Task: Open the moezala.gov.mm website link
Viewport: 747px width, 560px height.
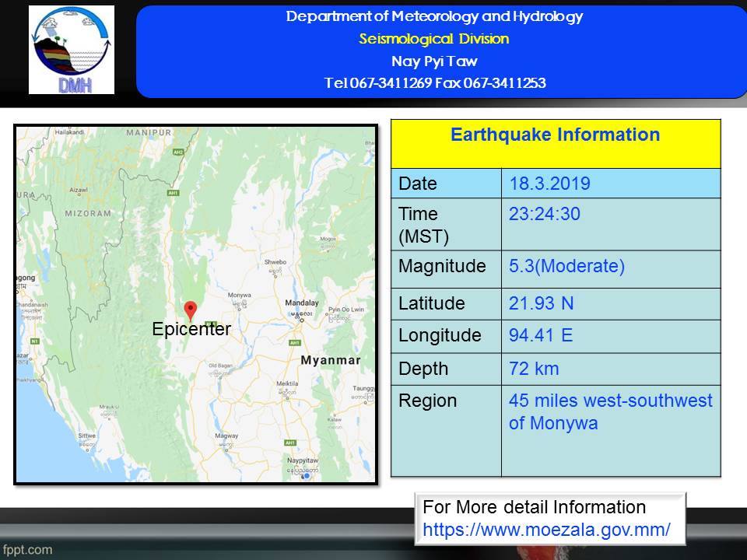Action: pos(546,530)
